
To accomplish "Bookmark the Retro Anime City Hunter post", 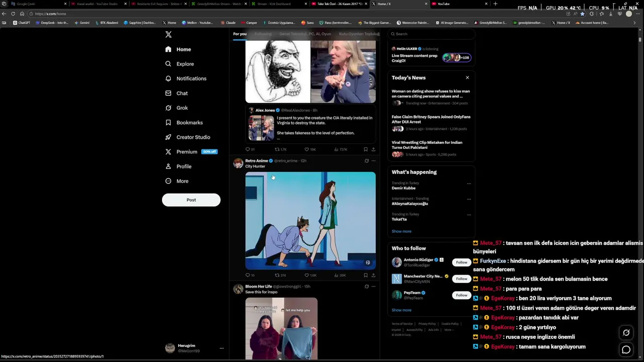I will 366,275.
